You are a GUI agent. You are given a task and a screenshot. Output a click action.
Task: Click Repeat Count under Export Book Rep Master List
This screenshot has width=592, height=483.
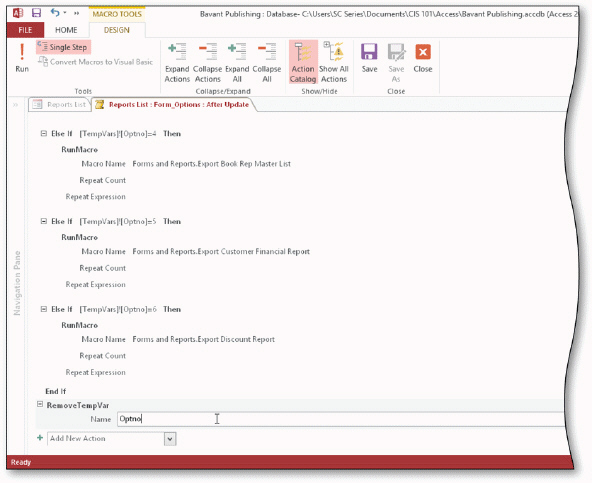pos(103,181)
